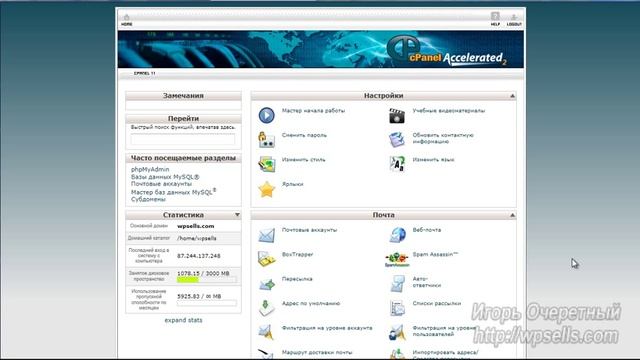This screenshot has height=360, width=640.
Task: Click the /home/wpsells directory value
Action: click(x=197, y=238)
